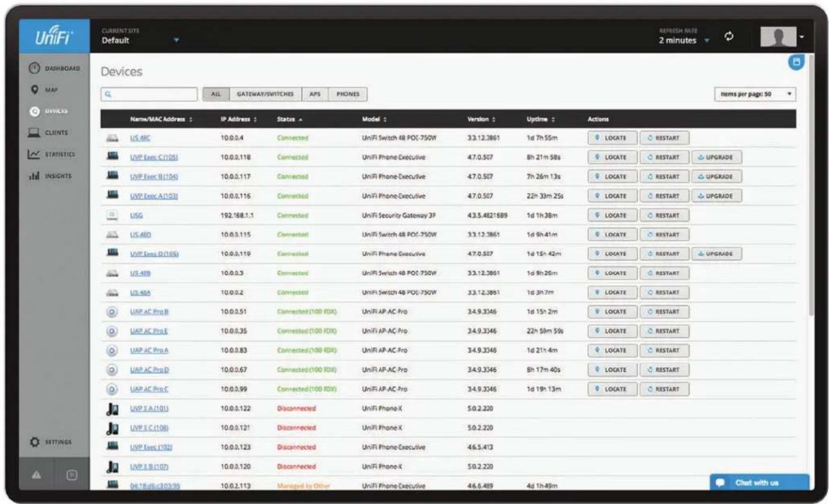
Task: Click Upgrade for UVP Exec A (103)
Action: click(x=717, y=196)
